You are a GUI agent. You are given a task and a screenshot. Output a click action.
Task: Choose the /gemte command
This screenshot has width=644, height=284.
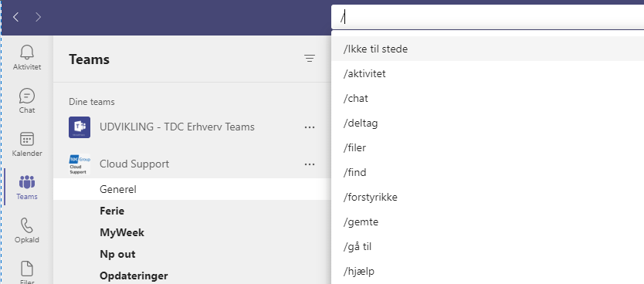(x=487, y=222)
